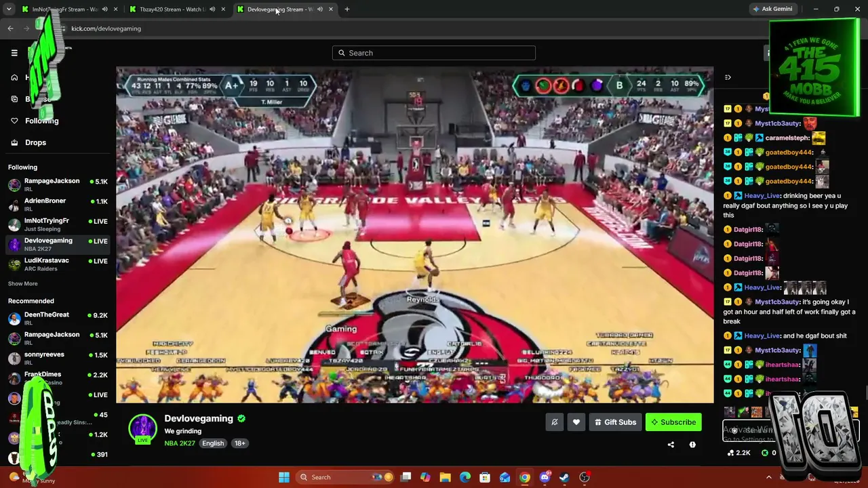Mute audio on the ImNotTryingFr tab
This screenshot has width=868, height=488.
(x=104, y=9)
